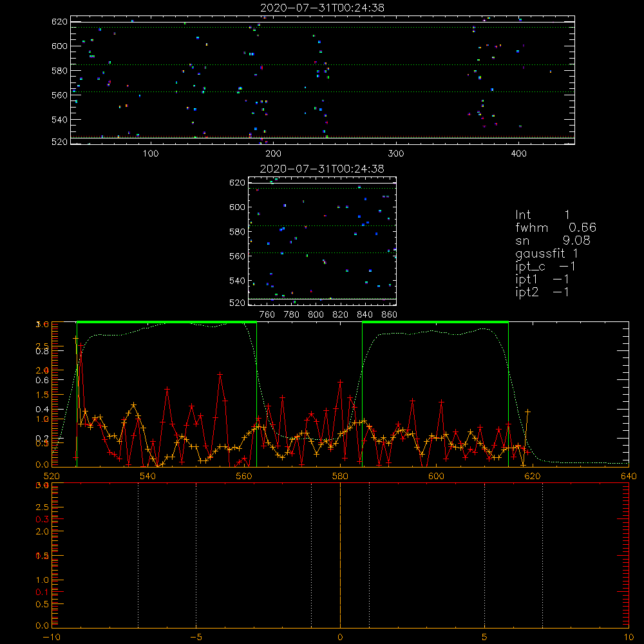Click x-axis label 200 of the wide scatter plot
Viewport: 644px width, 644px height.
pyautogui.click(x=273, y=154)
